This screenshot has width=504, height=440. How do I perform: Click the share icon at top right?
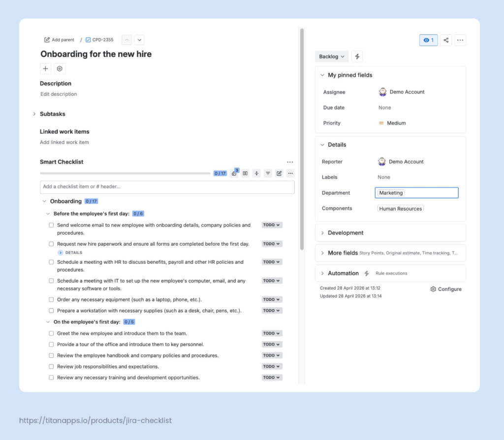(446, 40)
